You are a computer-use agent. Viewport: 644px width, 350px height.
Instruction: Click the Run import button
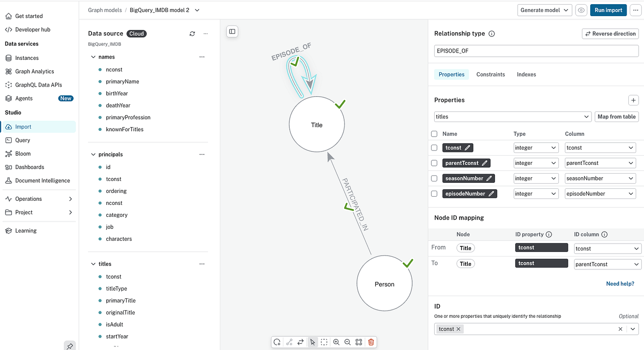[608, 10]
